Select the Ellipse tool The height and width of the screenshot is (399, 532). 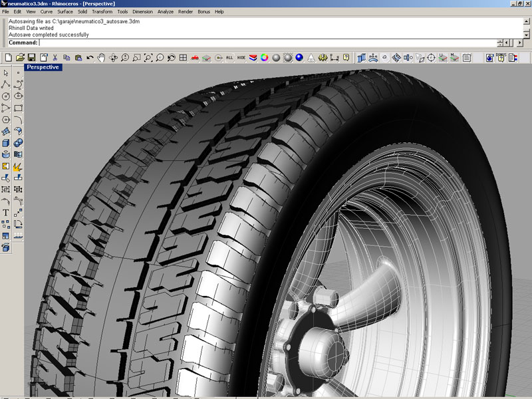[19, 96]
